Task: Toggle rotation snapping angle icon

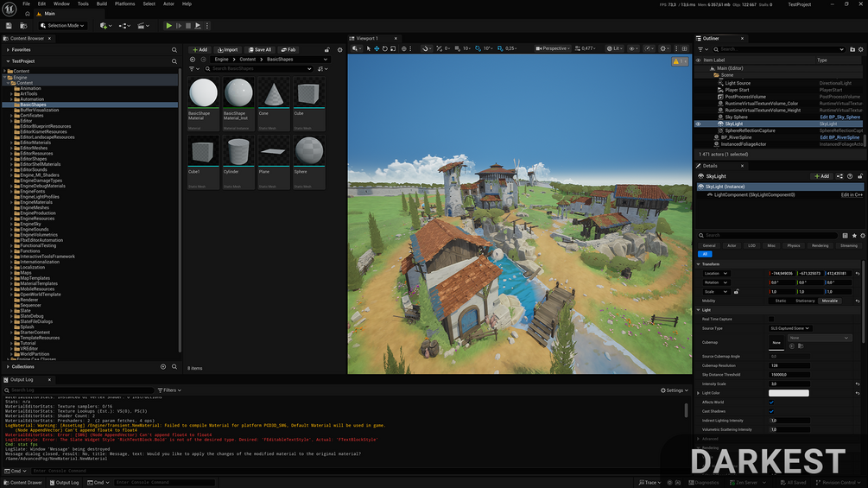Action: [x=478, y=48]
